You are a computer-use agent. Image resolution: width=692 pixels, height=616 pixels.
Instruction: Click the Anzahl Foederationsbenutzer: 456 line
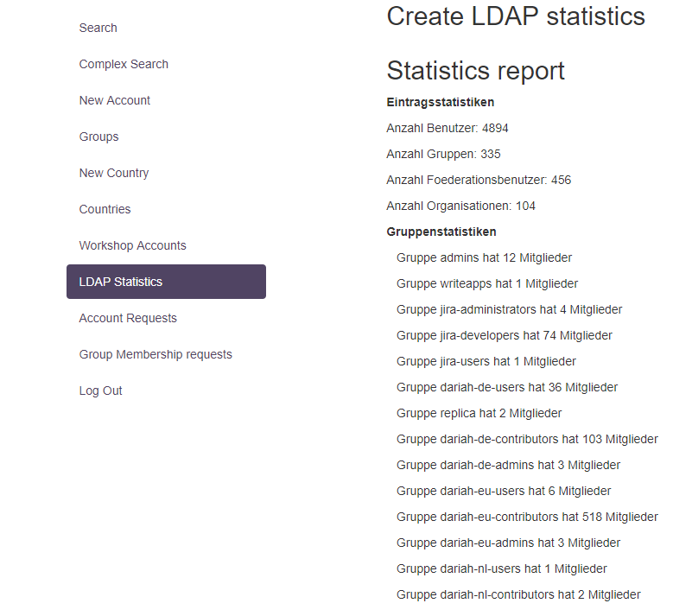[479, 180]
